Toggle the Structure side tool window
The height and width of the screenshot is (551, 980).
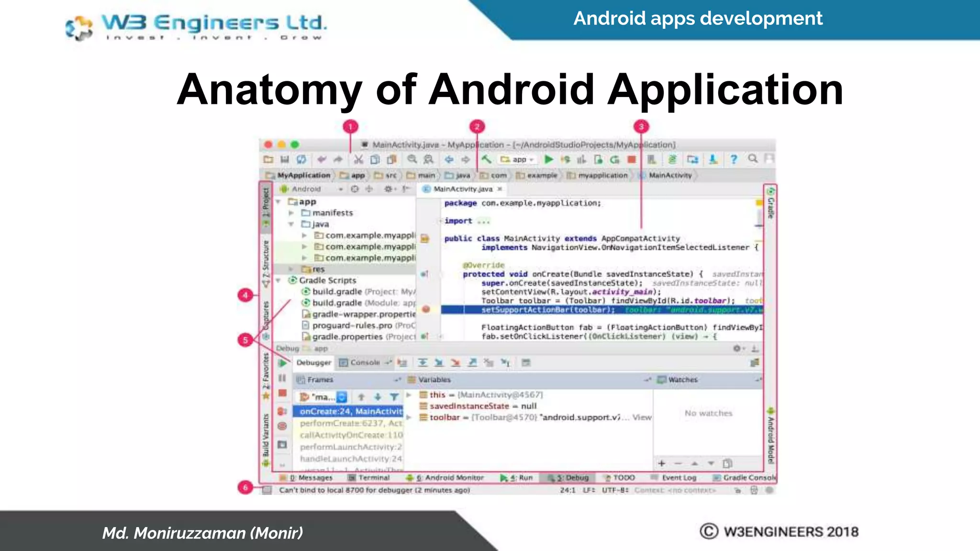266,263
